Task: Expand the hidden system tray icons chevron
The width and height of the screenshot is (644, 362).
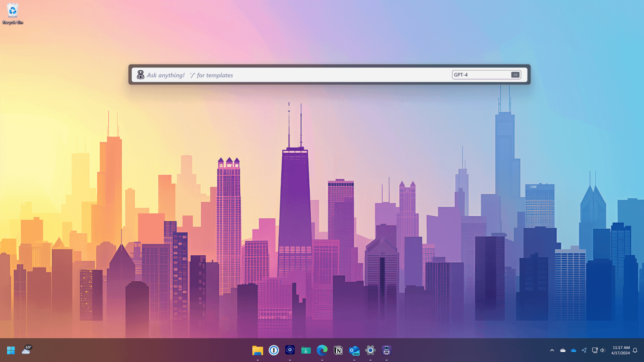Action: (552, 350)
